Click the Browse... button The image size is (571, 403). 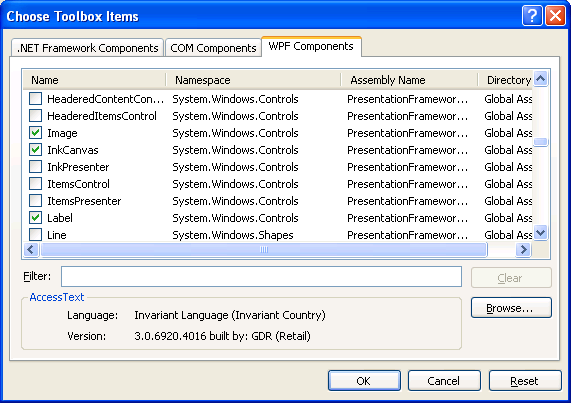pos(511,308)
